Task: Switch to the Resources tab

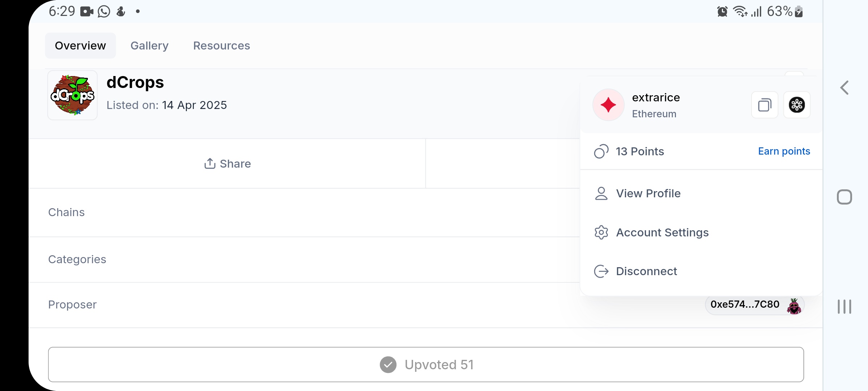Action: pyautogui.click(x=221, y=46)
